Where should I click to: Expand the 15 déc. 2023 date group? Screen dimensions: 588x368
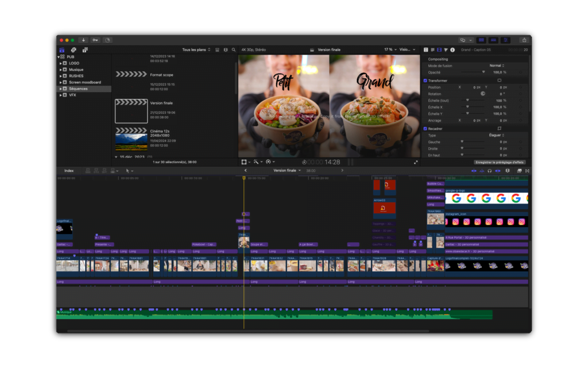click(116, 157)
